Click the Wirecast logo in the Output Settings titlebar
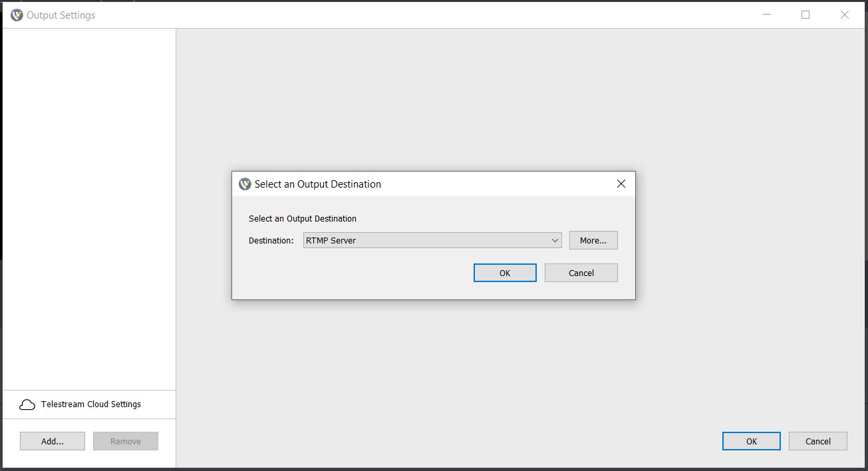This screenshot has height=471, width=868. (x=17, y=14)
